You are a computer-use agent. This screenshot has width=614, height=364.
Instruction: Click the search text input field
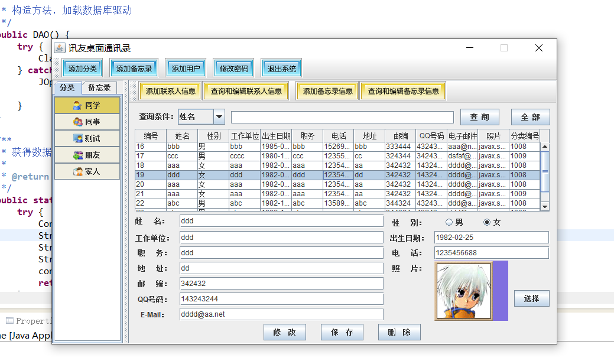(342, 117)
